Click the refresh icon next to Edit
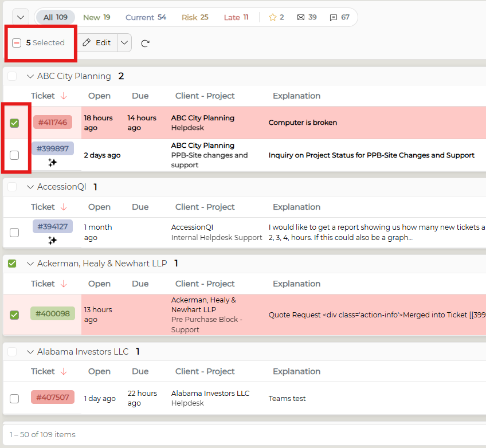Viewport: 486px width, 448px height. [x=145, y=44]
